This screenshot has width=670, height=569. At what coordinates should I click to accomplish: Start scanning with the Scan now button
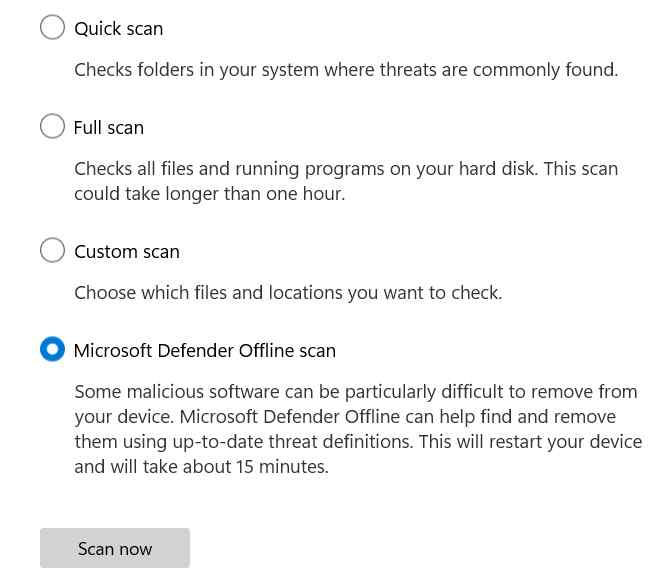click(115, 548)
